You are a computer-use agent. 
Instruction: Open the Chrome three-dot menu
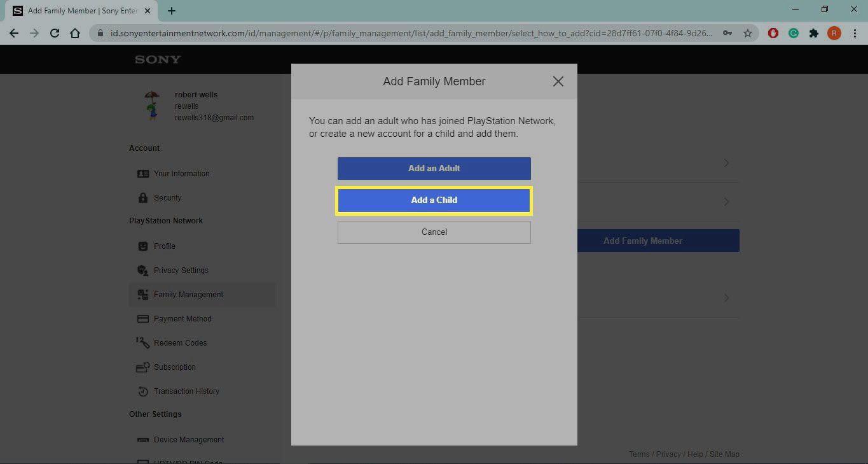[x=853, y=33]
